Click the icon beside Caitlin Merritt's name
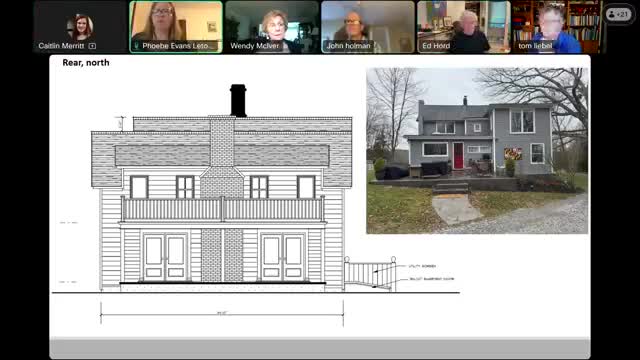640x360 pixels. 92,46
